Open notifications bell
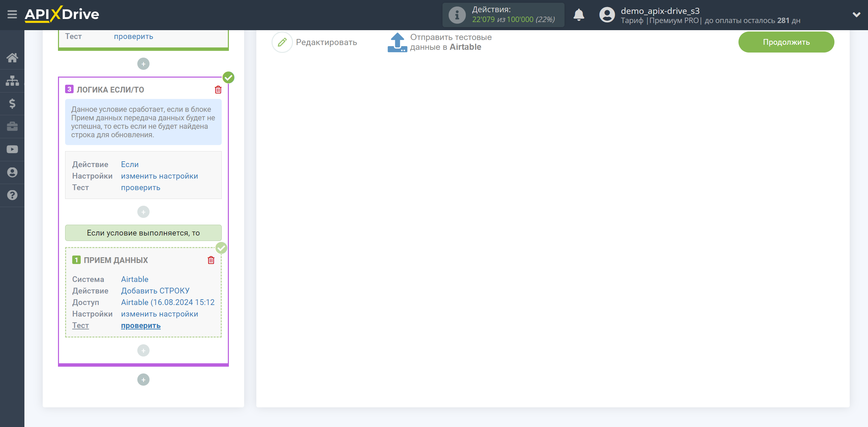This screenshot has height=427, width=868. [579, 15]
